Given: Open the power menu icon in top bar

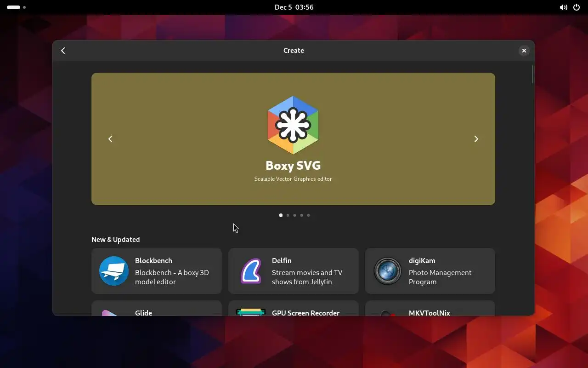Looking at the screenshot, I should coord(577,7).
